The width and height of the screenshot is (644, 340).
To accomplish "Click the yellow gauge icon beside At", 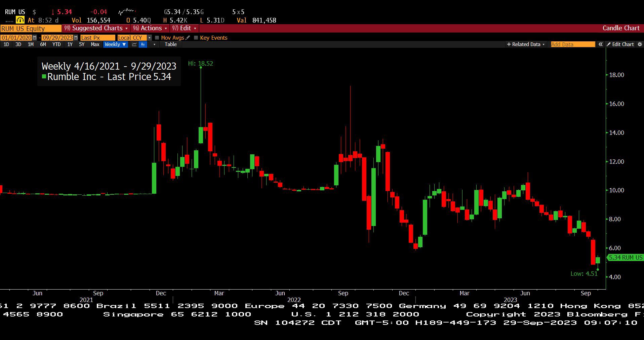I will pos(20,20).
